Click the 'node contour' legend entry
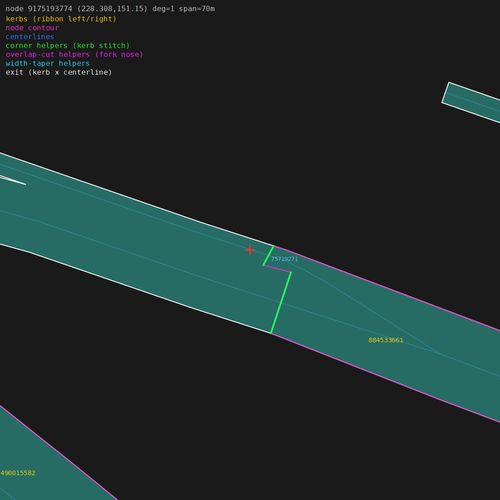500x500 pixels. click(32, 28)
